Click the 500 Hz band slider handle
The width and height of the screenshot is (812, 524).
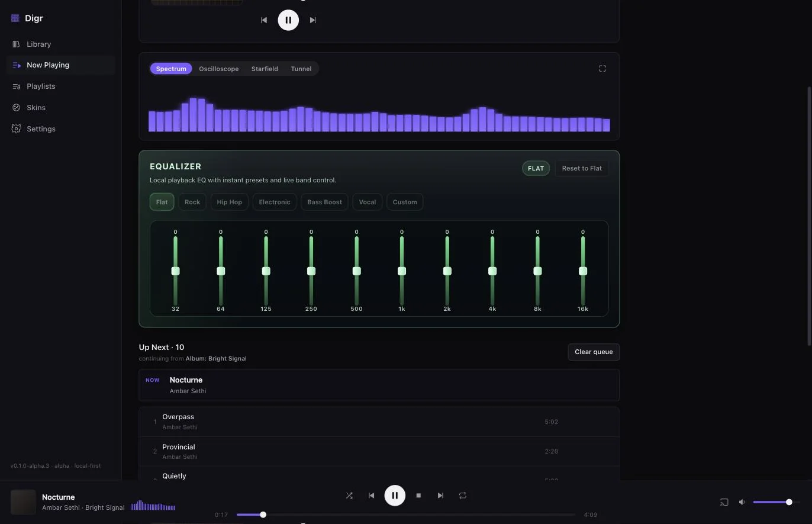coord(356,271)
